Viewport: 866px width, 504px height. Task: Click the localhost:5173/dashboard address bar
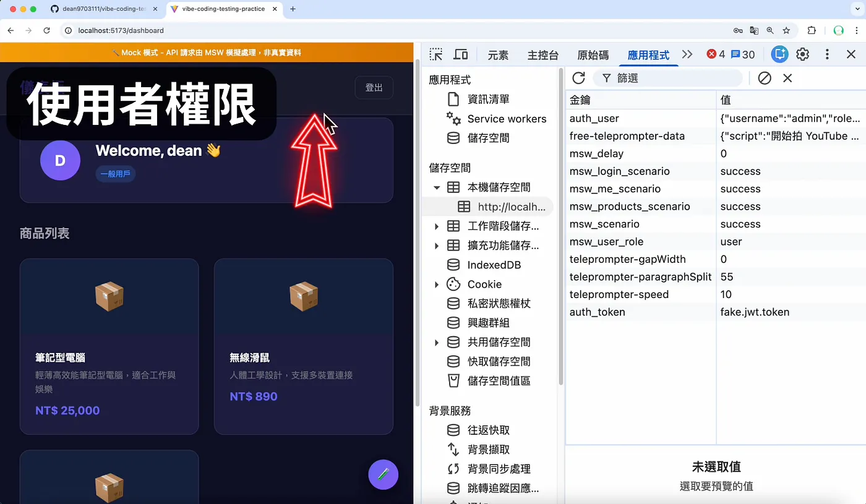point(396,30)
